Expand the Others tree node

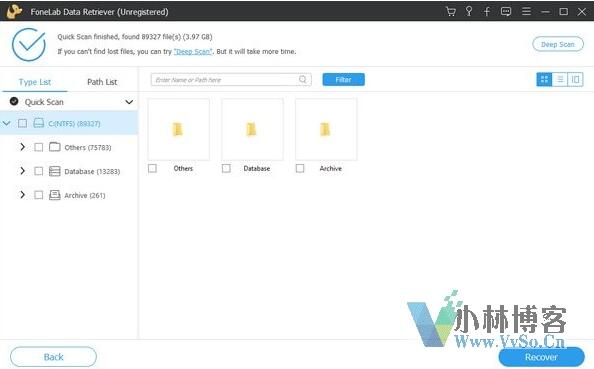pyautogui.click(x=23, y=147)
